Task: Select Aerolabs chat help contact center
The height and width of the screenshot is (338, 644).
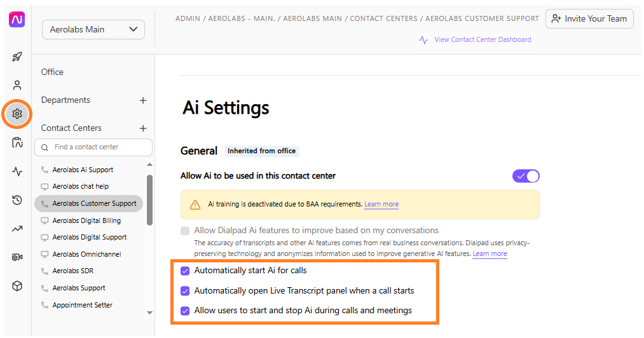Action: coord(81,186)
